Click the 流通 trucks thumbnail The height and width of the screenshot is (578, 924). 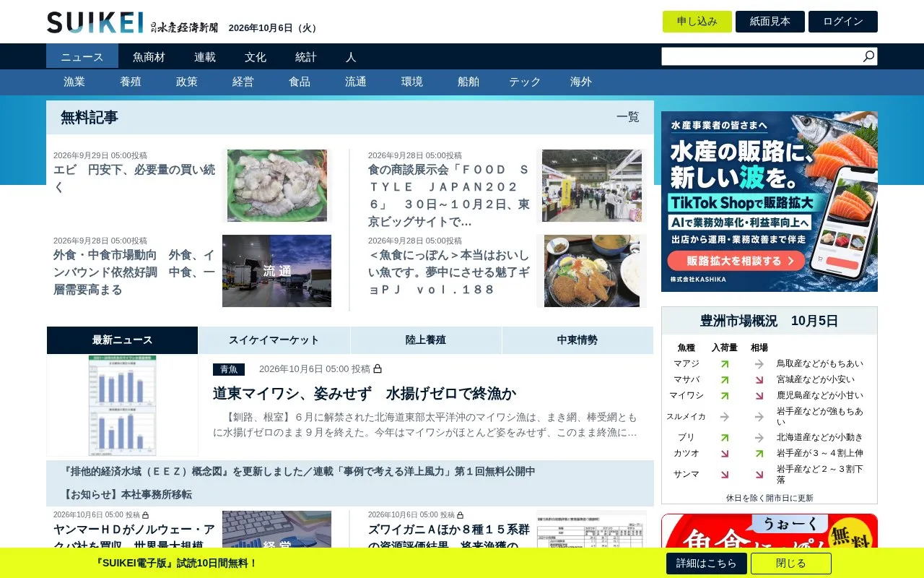277,271
